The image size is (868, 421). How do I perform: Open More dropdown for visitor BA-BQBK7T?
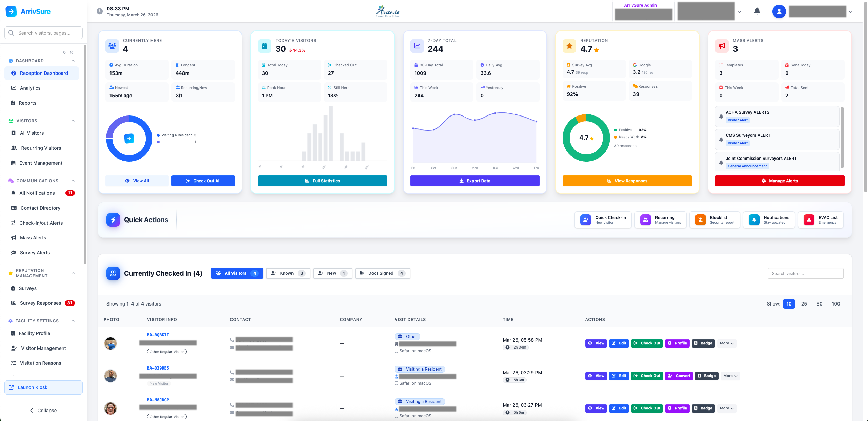tap(727, 343)
